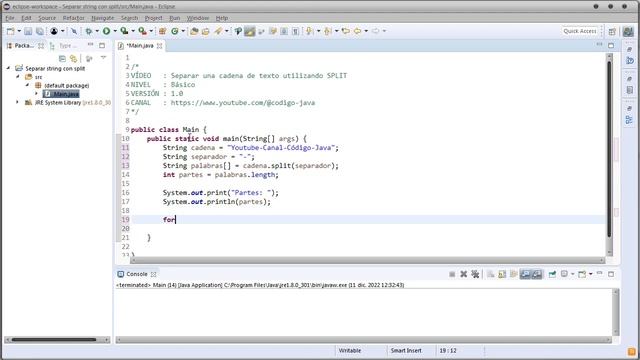Toggle Show Console on Standard Error icon

click(x=537, y=274)
